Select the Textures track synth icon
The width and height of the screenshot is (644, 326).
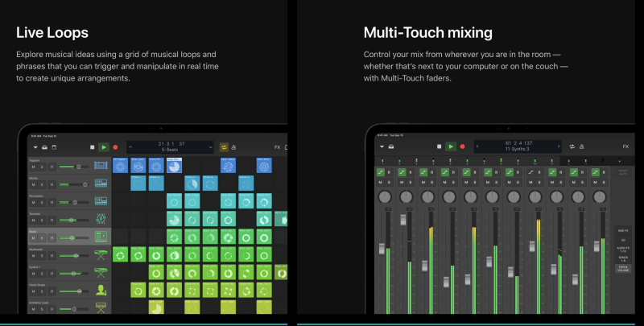click(x=101, y=218)
